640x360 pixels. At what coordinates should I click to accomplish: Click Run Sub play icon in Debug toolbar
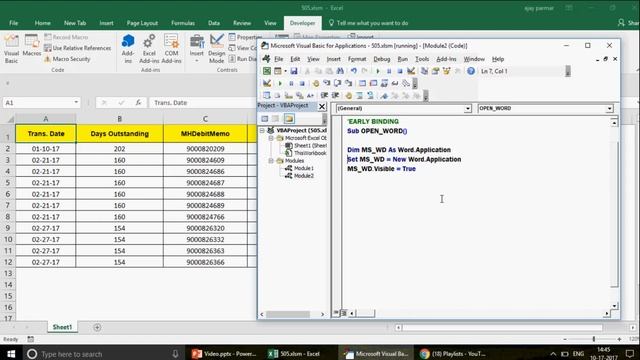tap(280, 84)
